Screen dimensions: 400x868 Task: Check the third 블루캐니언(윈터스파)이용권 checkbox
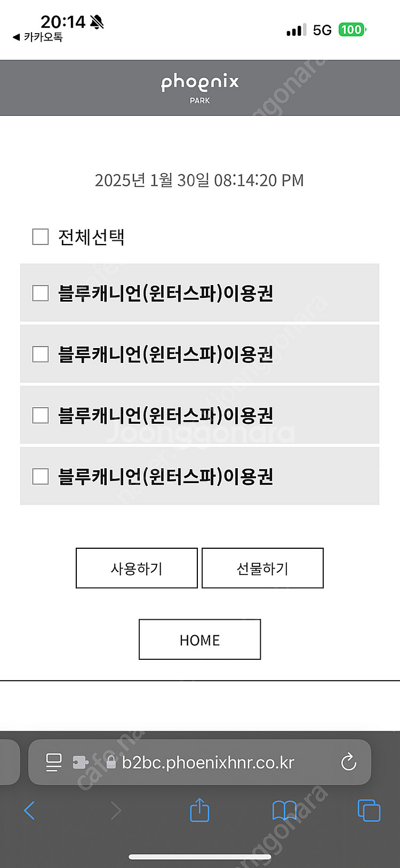tap(41, 415)
